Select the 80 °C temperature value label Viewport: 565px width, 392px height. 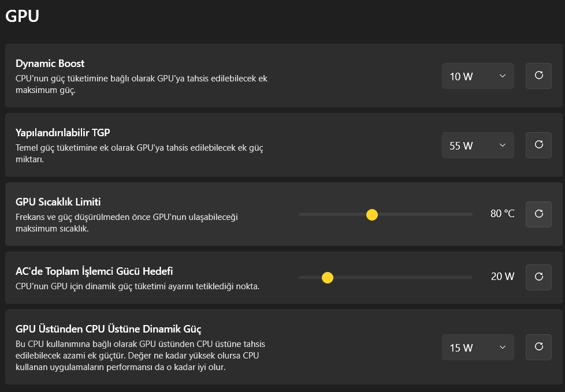tap(502, 214)
